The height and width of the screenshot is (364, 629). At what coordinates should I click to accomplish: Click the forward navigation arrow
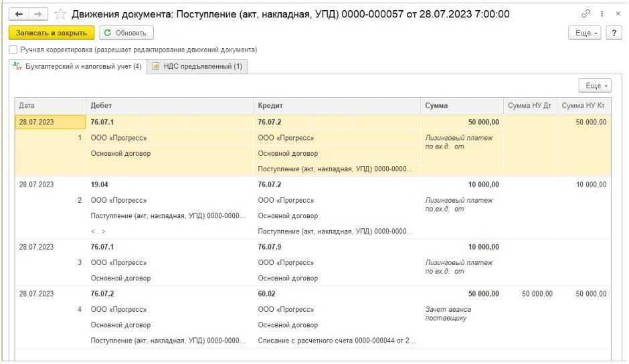tap(38, 14)
